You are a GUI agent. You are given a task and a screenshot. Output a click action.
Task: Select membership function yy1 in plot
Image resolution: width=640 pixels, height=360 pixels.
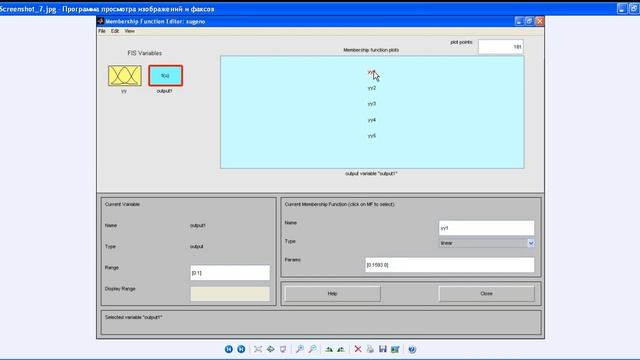click(x=371, y=72)
